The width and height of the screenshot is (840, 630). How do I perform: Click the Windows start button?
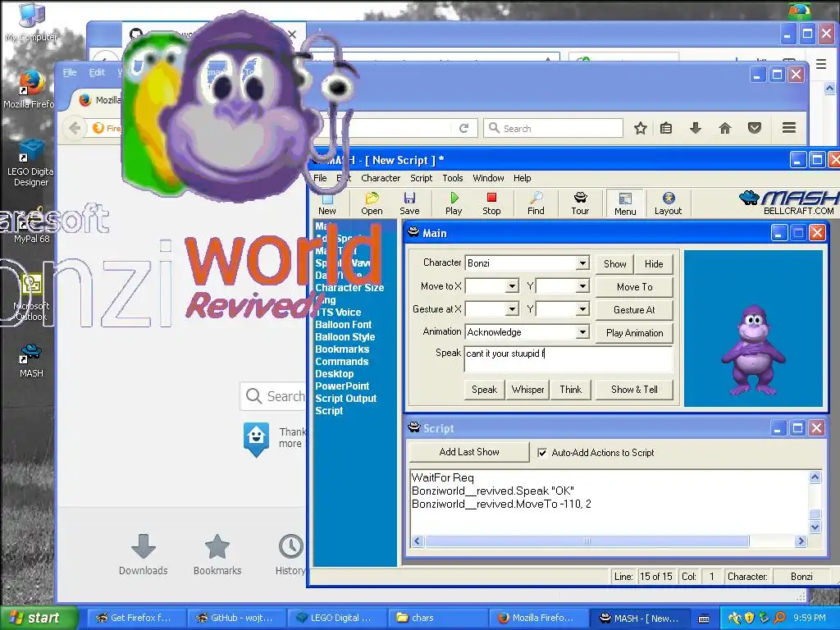point(39,618)
